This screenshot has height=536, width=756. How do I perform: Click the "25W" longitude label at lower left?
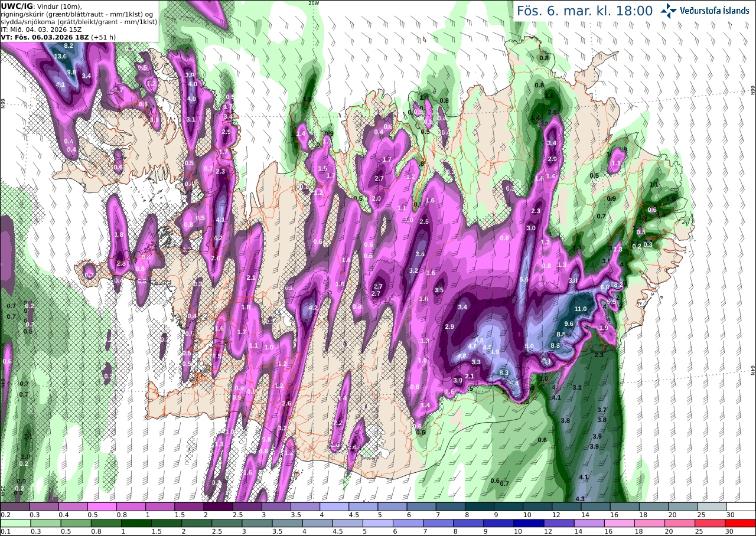point(2,491)
